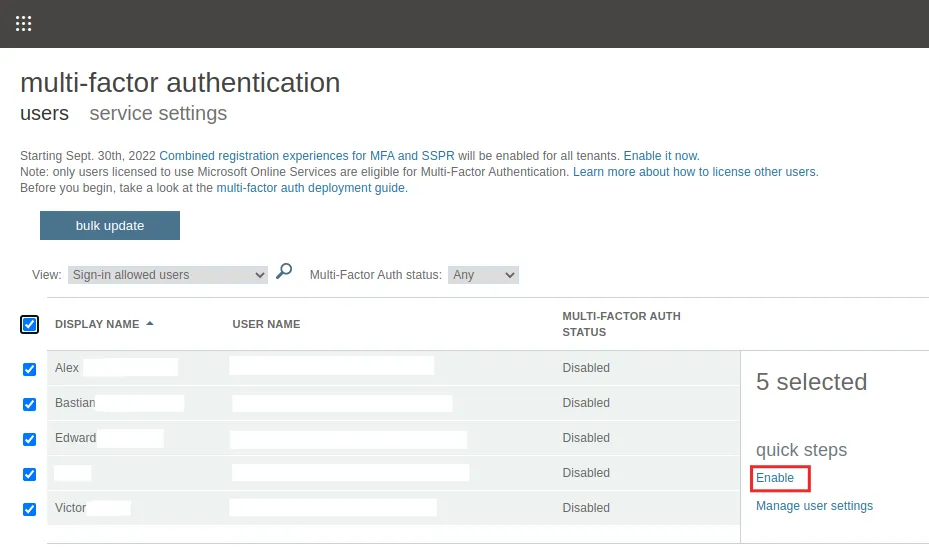Click the Enable it now link
This screenshot has width=929, height=553.
pyautogui.click(x=661, y=156)
